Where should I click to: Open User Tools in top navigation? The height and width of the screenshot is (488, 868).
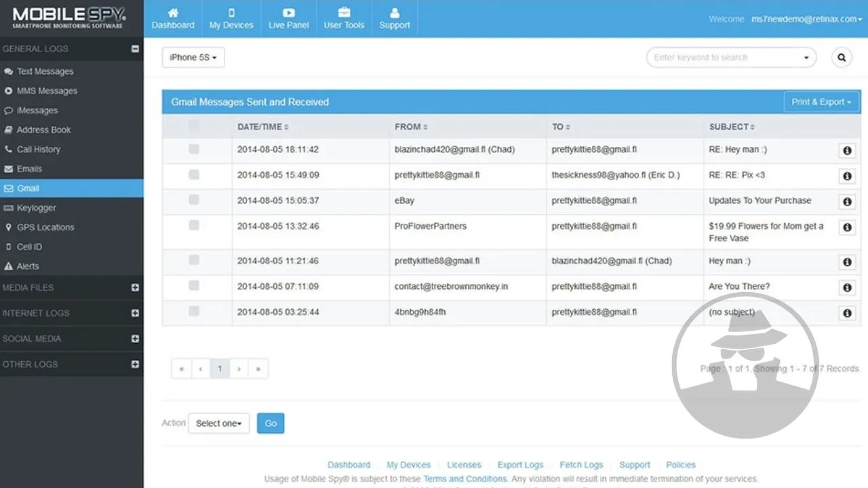pyautogui.click(x=344, y=19)
